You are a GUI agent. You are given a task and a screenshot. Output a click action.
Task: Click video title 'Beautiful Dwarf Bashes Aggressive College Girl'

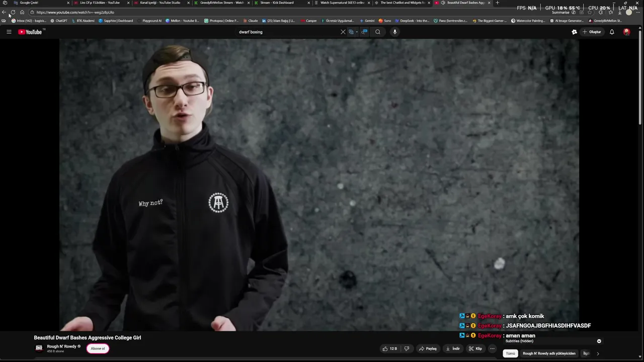[x=88, y=337]
